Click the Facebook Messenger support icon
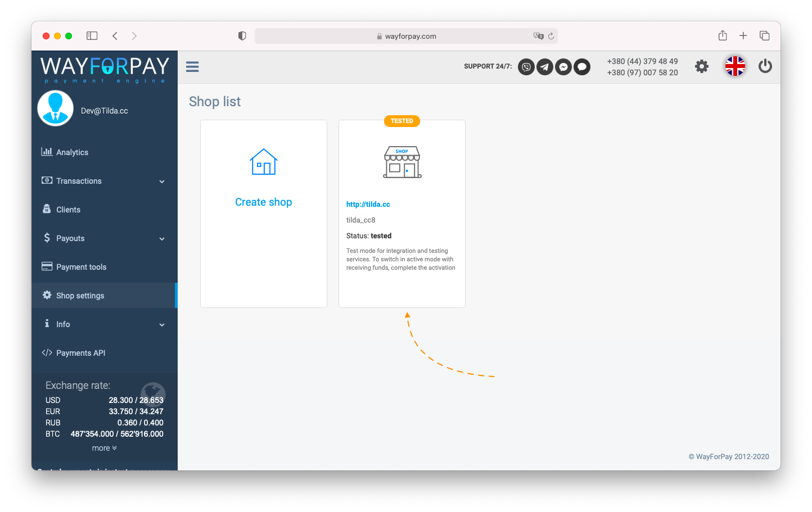Image resolution: width=812 pixels, height=512 pixels. click(563, 67)
